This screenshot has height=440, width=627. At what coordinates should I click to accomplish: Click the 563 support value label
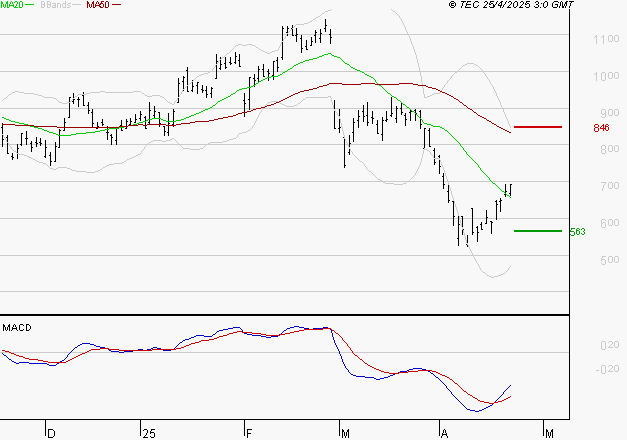(x=576, y=232)
